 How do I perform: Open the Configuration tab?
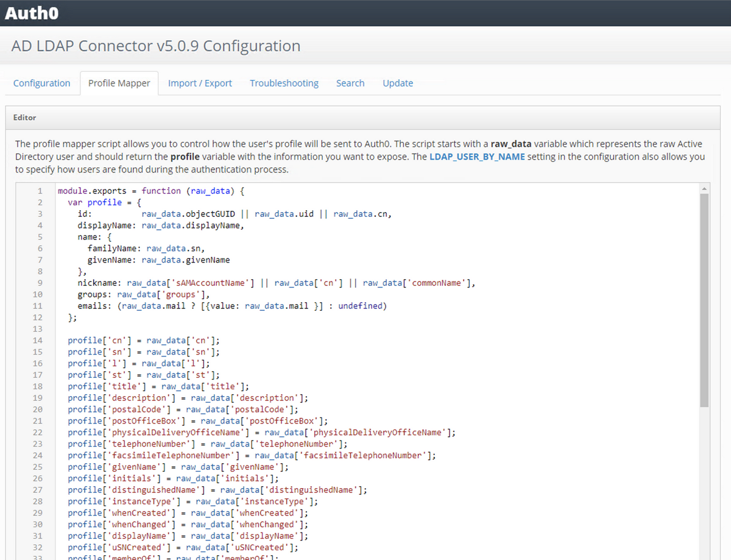coord(42,83)
